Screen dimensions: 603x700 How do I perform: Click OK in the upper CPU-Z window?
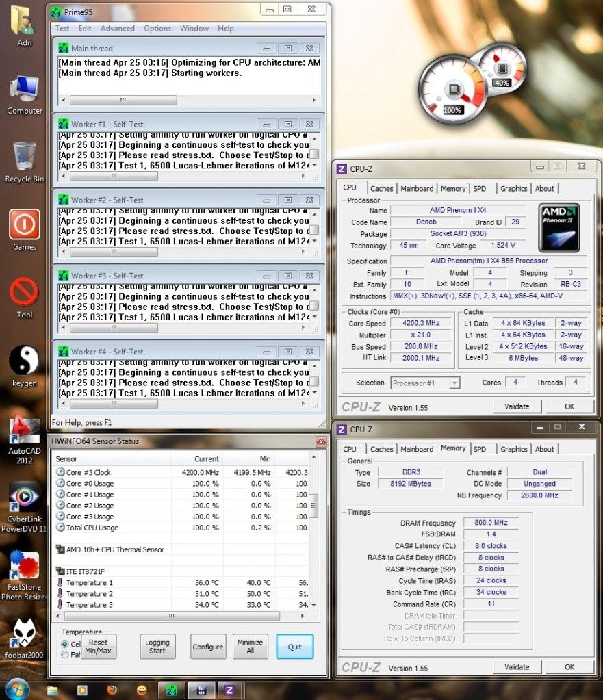569,406
